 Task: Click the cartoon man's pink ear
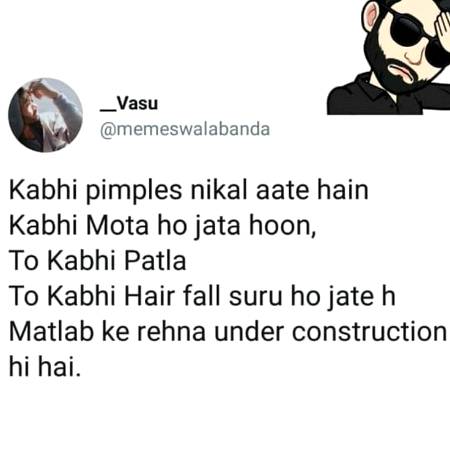(x=370, y=17)
